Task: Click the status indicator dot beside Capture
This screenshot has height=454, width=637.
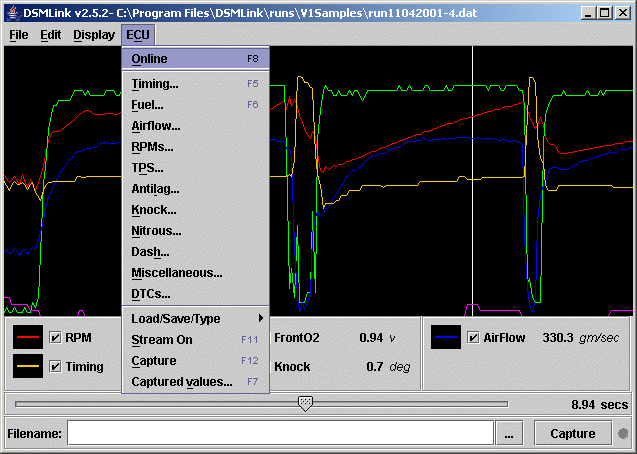Action: click(623, 434)
